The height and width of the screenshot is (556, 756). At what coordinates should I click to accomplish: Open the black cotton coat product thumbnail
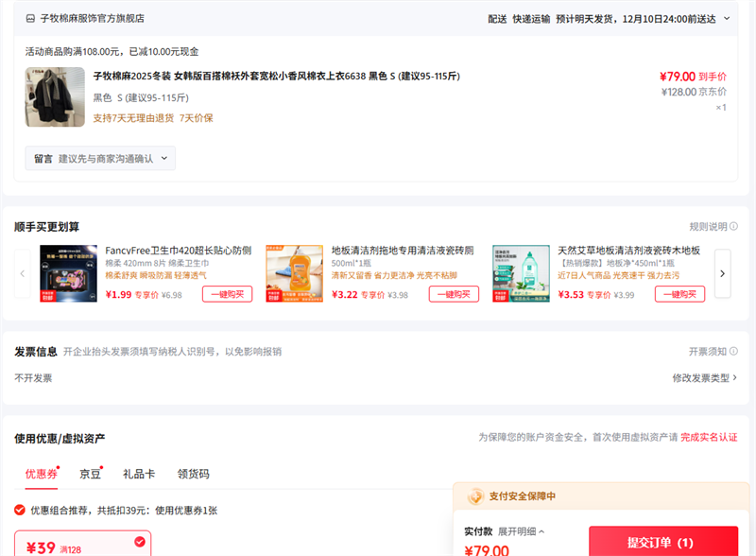[x=55, y=97]
